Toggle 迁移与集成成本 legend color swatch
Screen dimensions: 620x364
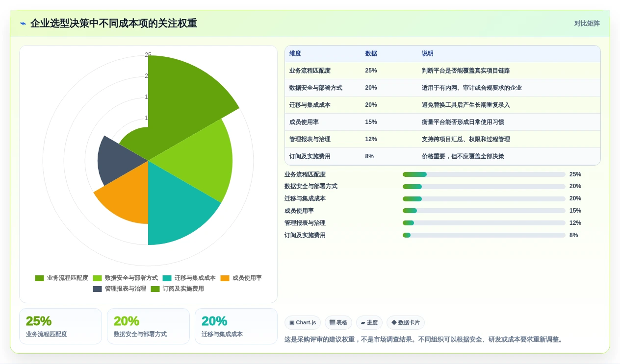pyautogui.click(x=167, y=278)
